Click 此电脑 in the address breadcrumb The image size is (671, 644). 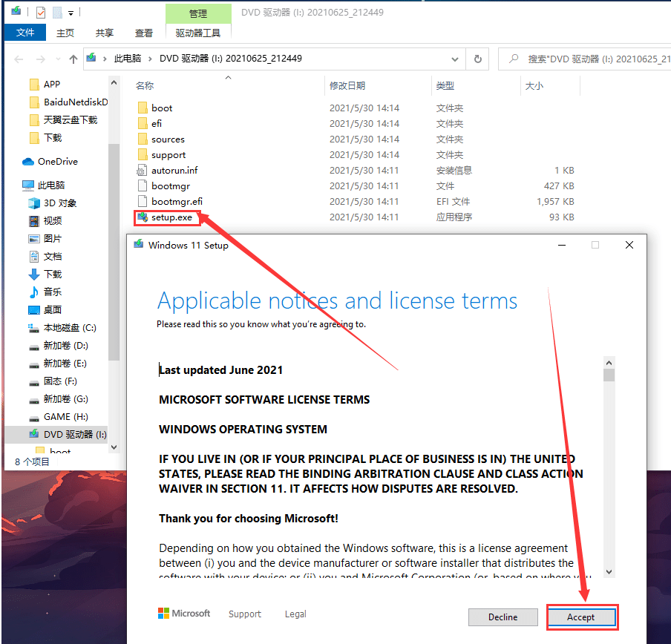tap(128, 59)
